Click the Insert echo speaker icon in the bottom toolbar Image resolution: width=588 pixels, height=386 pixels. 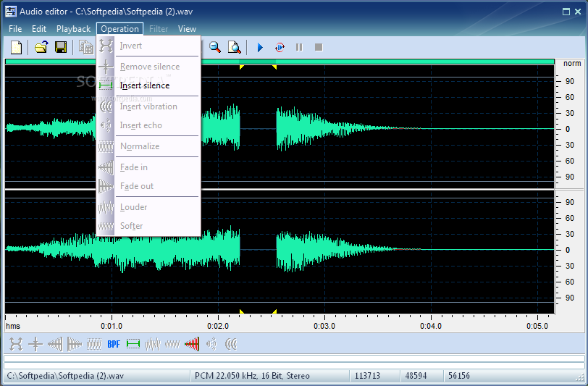(211, 344)
